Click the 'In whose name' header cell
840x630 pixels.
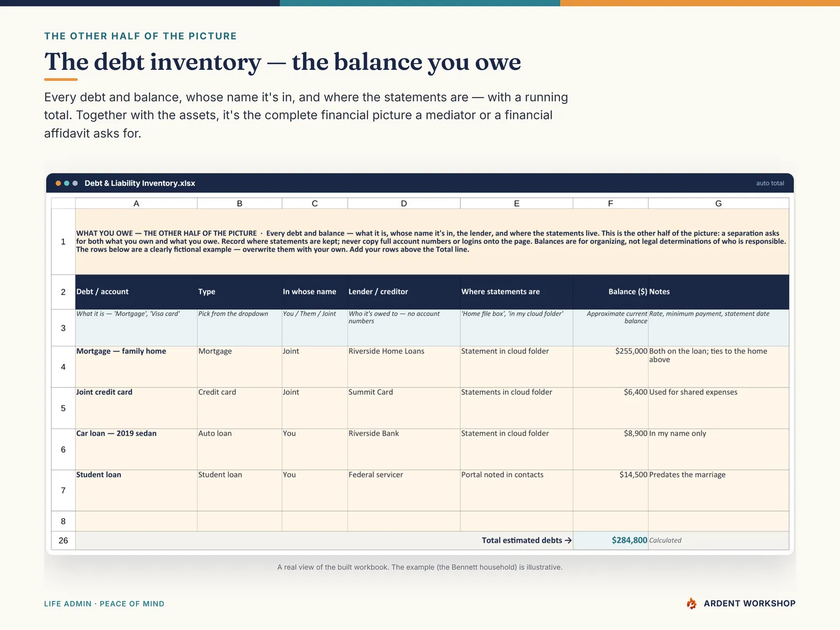[314, 292]
